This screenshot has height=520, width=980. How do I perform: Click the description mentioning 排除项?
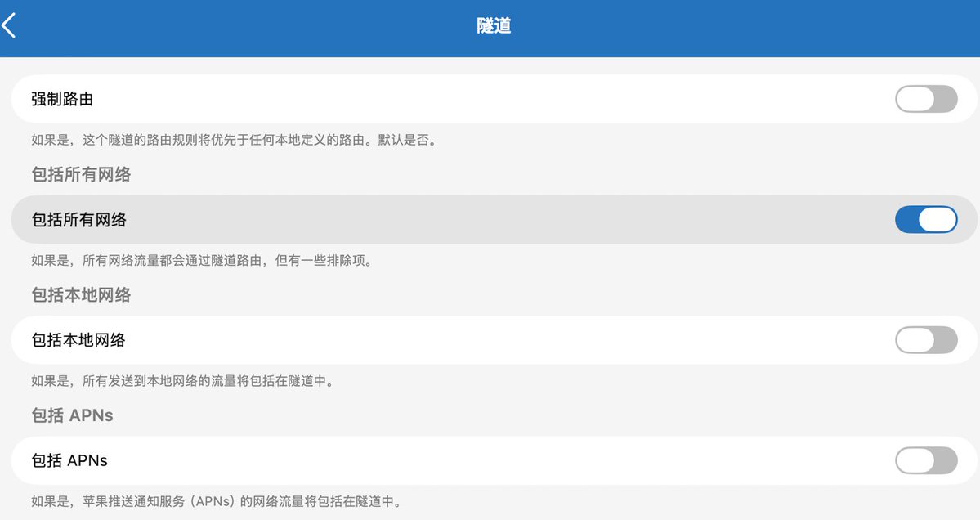pyautogui.click(x=202, y=261)
